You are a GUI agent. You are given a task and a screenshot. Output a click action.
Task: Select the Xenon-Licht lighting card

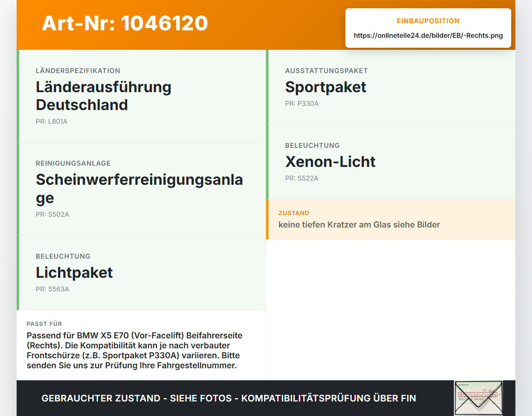click(391, 162)
